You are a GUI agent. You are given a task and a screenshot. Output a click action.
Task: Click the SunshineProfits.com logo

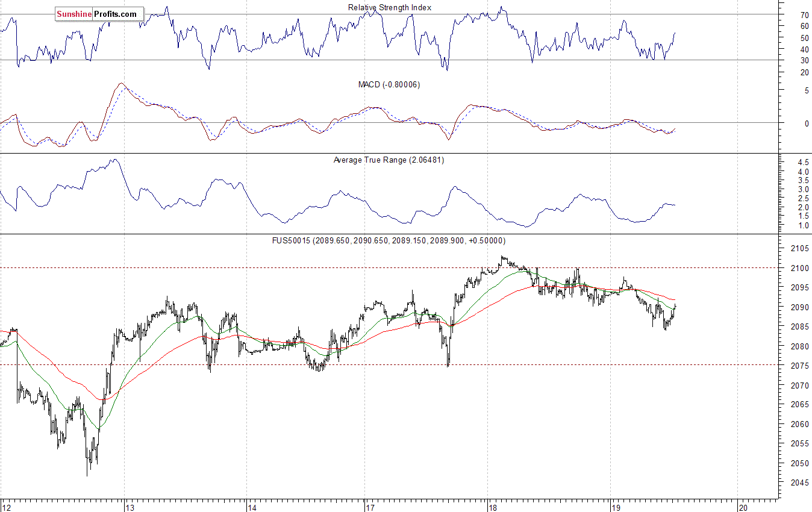click(x=99, y=14)
